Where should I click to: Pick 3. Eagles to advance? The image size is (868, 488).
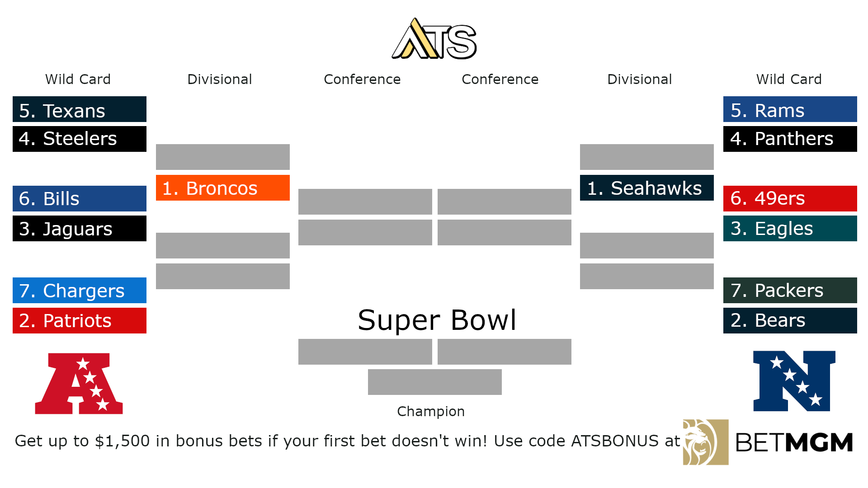[x=790, y=228]
